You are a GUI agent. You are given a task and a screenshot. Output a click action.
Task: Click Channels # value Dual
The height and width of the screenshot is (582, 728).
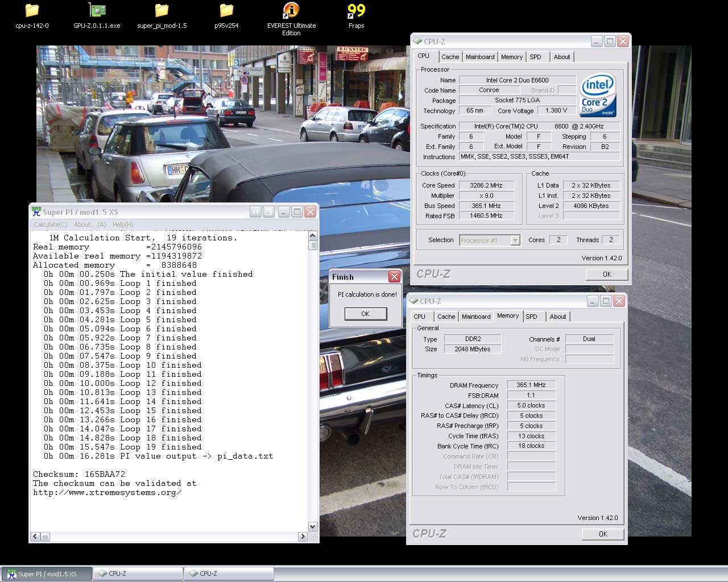click(589, 339)
